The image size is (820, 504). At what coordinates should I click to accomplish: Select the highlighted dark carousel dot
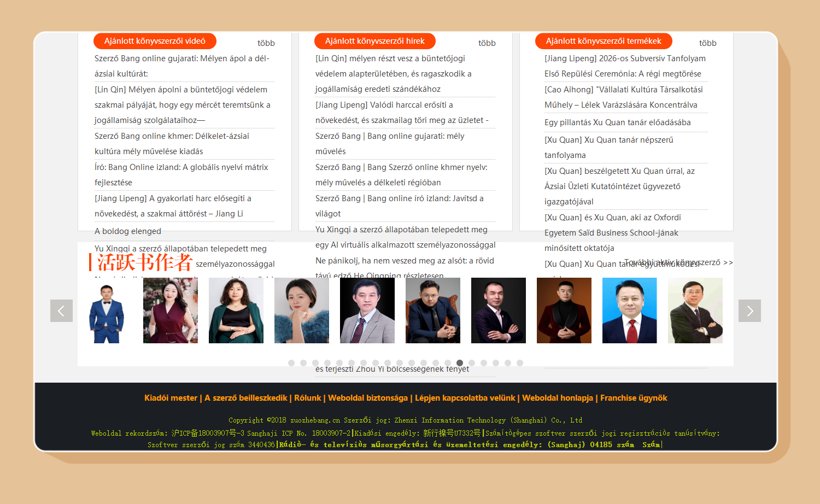[x=460, y=363]
